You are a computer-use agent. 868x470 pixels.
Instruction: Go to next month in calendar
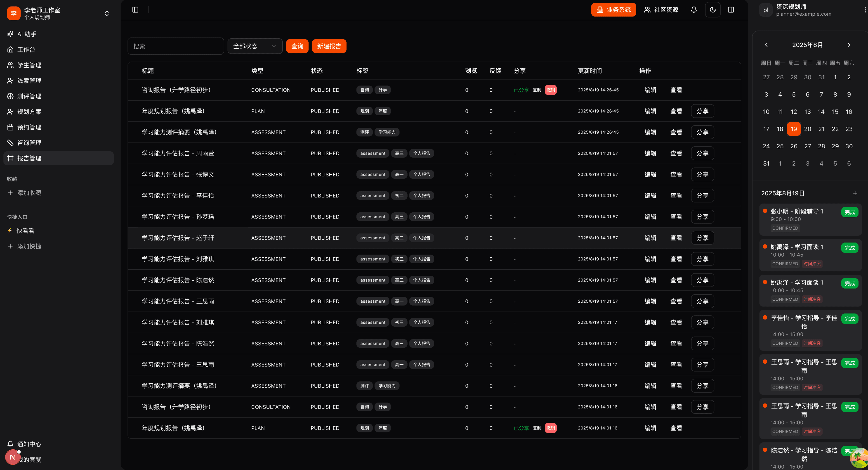point(849,45)
